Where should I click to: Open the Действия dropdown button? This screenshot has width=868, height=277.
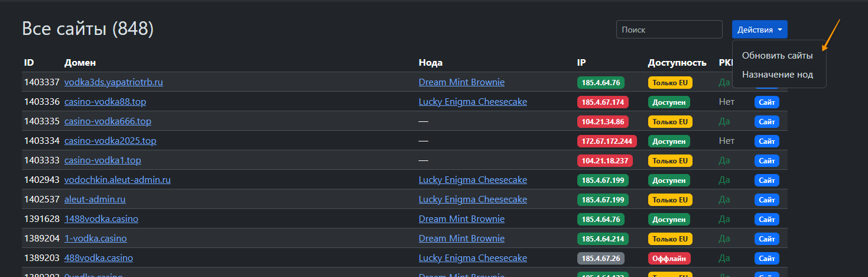coord(759,30)
